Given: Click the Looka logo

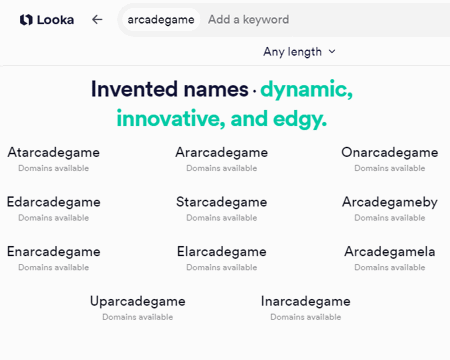Looking at the screenshot, I should (47, 20).
